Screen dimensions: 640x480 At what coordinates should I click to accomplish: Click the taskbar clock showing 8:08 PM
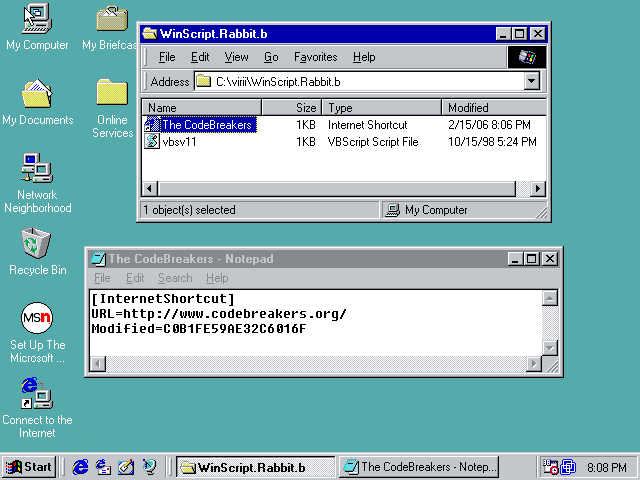click(x=607, y=467)
